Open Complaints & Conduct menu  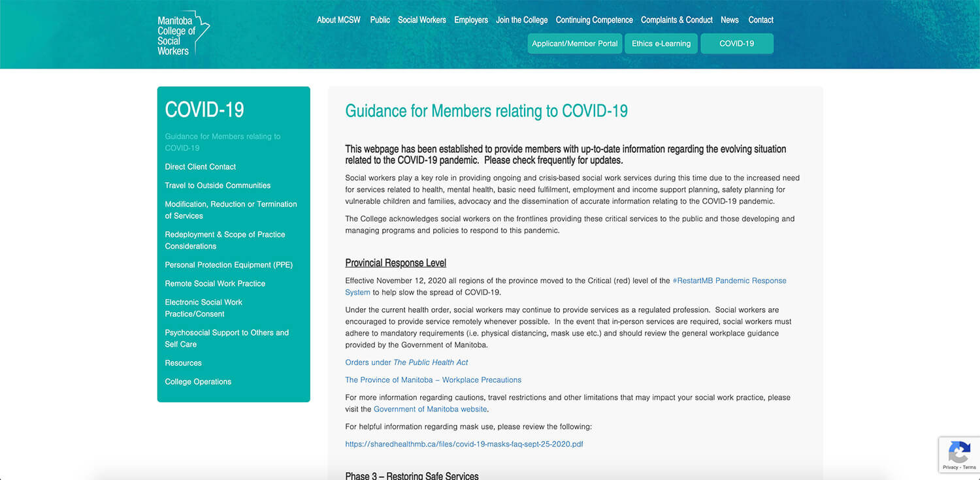[x=677, y=20]
